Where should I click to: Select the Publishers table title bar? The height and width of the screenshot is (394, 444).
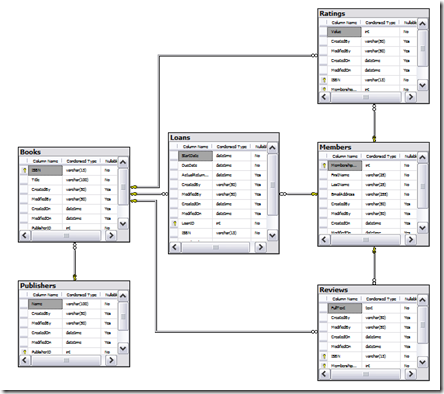pos(74,286)
